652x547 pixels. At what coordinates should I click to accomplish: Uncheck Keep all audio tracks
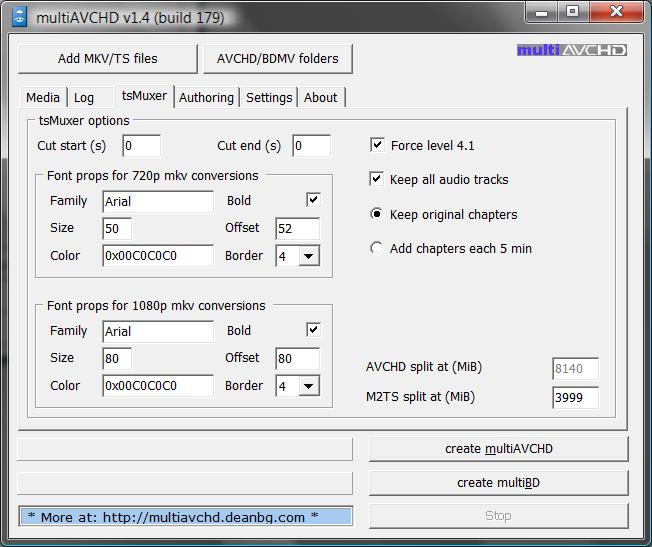tap(377, 179)
